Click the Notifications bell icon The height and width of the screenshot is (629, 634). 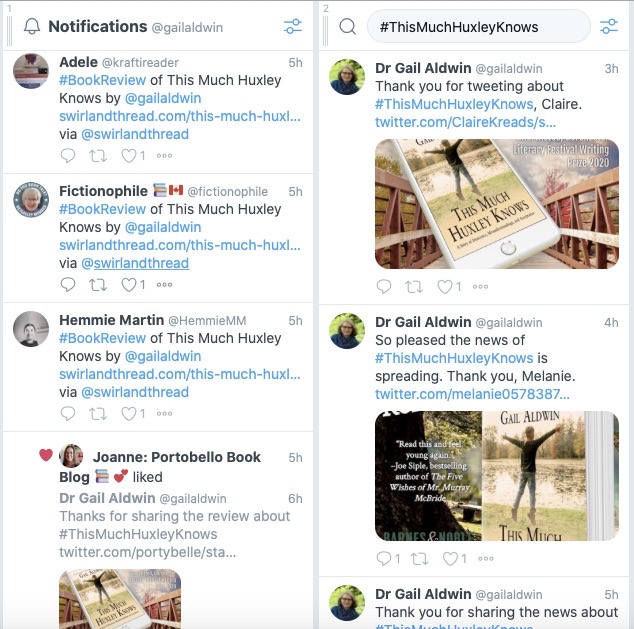[x=32, y=27]
